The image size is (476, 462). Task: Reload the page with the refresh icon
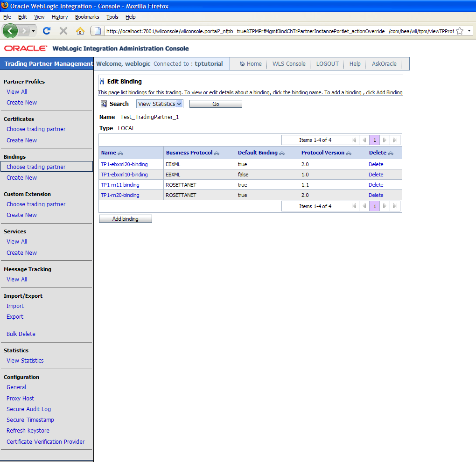tap(47, 31)
